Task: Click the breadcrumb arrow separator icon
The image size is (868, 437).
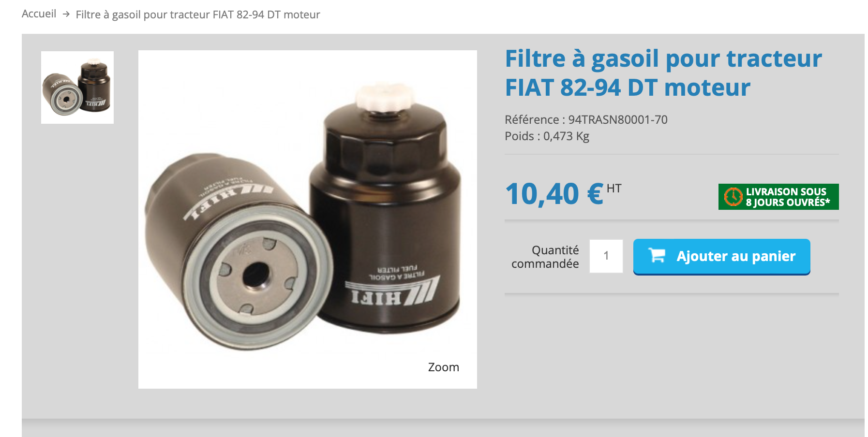Action: coord(66,15)
